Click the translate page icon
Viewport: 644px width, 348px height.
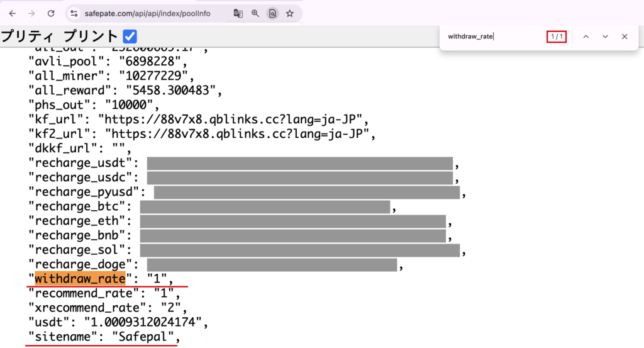tap(238, 14)
